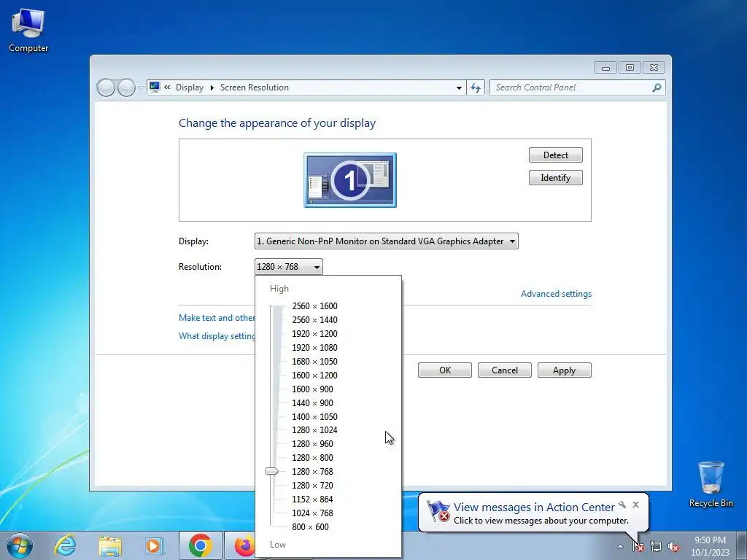Click the Screen Resolution breadcrumb
Image resolution: width=747 pixels, height=560 pixels.
click(255, 87)
